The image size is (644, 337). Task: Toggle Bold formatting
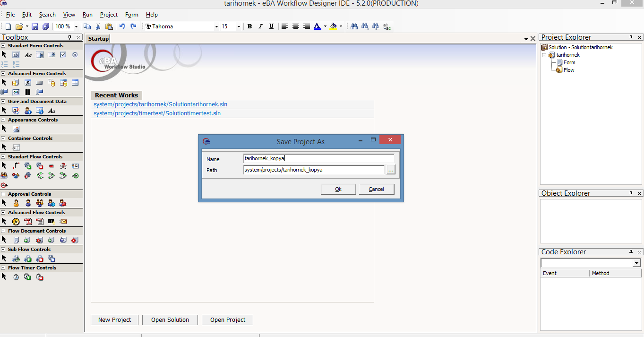click(249, 26)
